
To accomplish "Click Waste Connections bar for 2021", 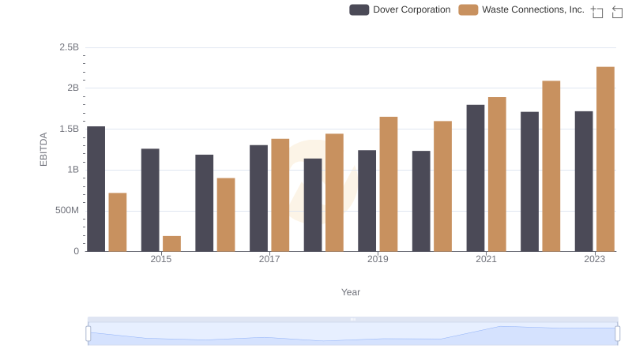I will (497, 174).
